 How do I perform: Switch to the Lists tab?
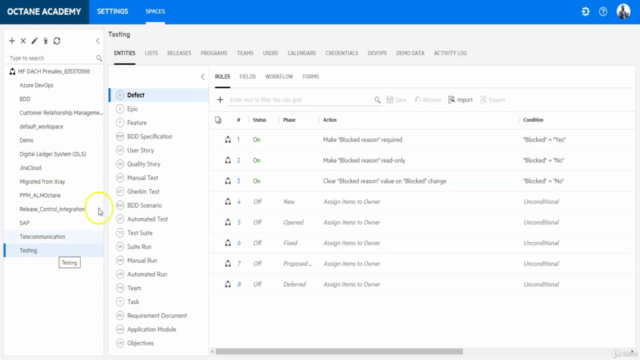pyautogui.click(x=151, y=53)
